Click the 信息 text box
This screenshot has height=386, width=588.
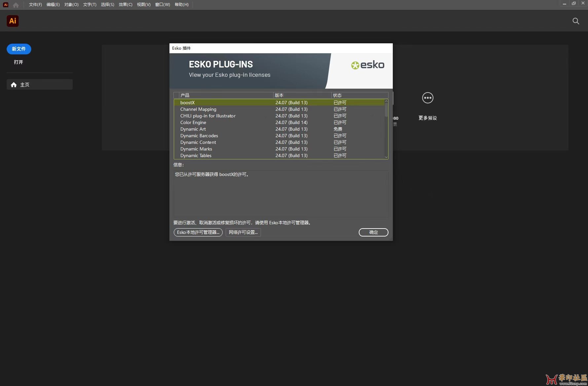tap(281, 194)
